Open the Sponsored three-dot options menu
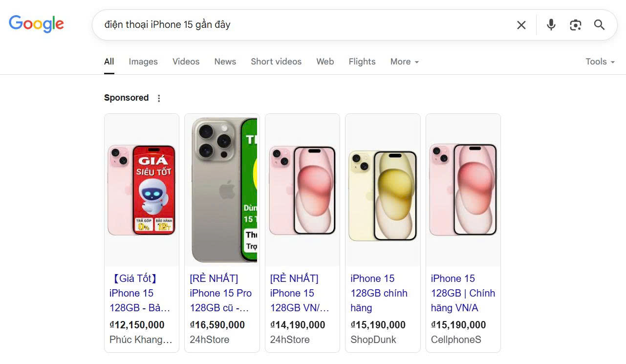This screenshot has width=626, height=364. point(158,98)
